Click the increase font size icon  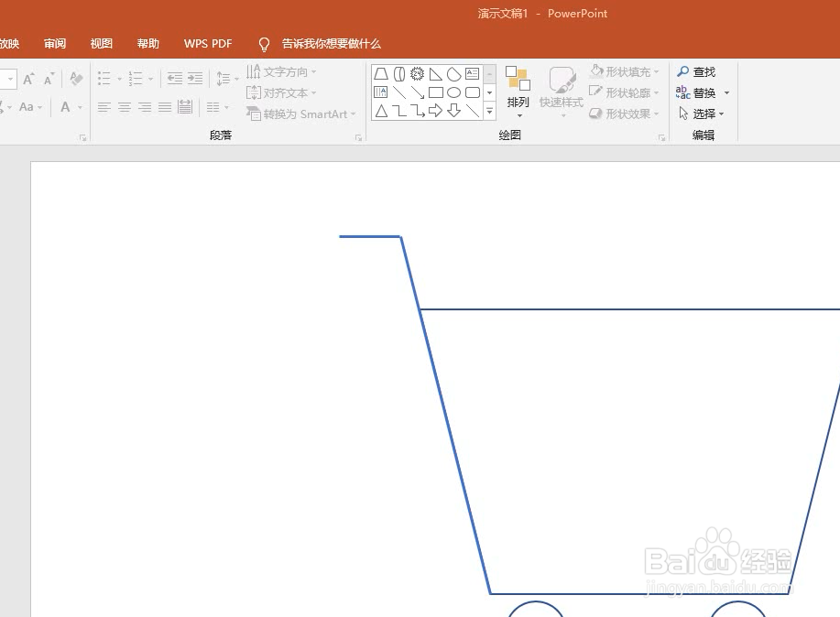click(x=29, y=79)
